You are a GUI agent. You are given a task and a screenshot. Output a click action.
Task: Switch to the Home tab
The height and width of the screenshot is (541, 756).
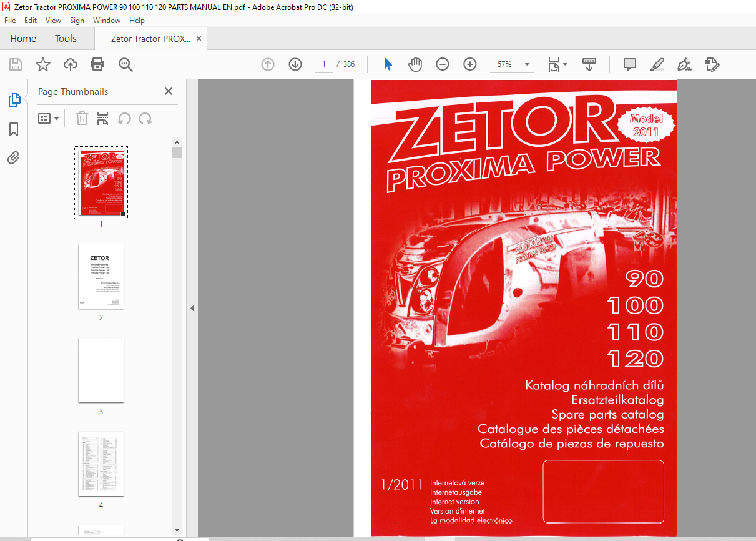click(23, 39)
